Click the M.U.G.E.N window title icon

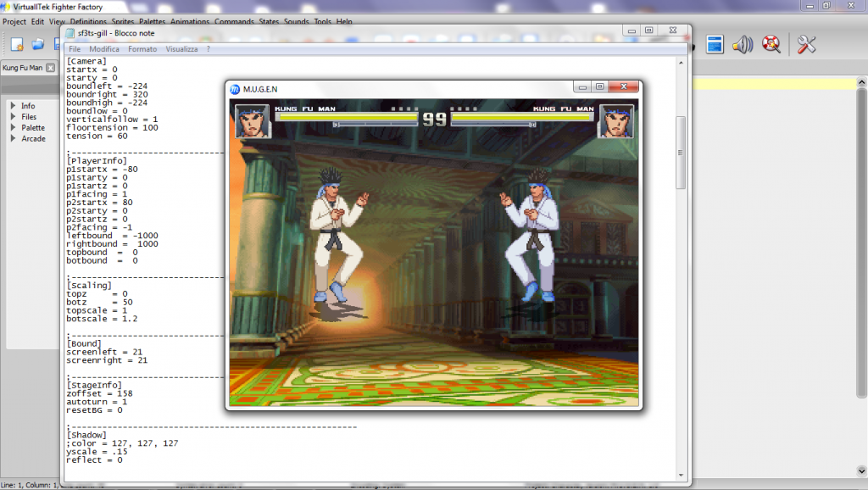pos(235,88)
